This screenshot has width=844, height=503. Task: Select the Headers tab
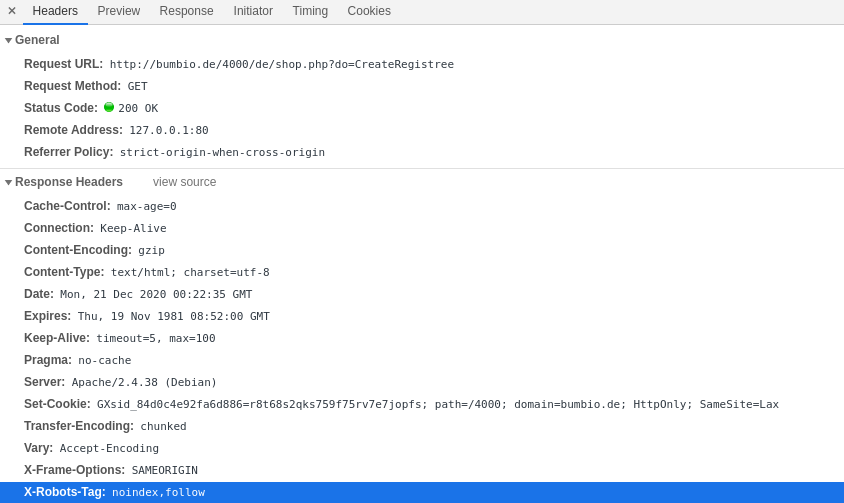[x=55, y=11]
